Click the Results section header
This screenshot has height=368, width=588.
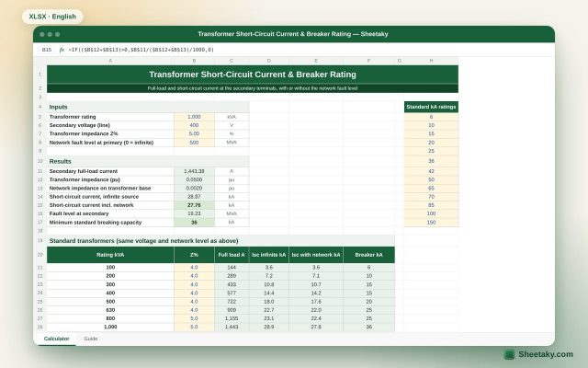(148, 162)
